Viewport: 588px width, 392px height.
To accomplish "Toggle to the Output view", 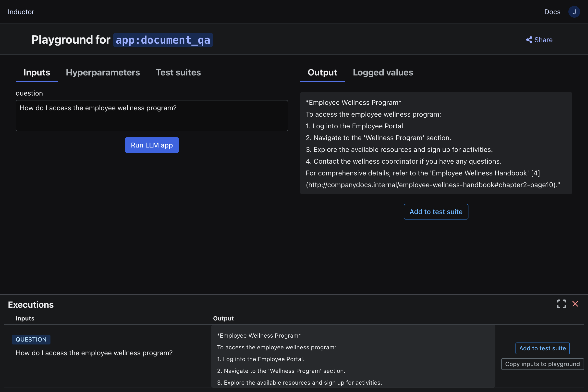I will [322, 72].
